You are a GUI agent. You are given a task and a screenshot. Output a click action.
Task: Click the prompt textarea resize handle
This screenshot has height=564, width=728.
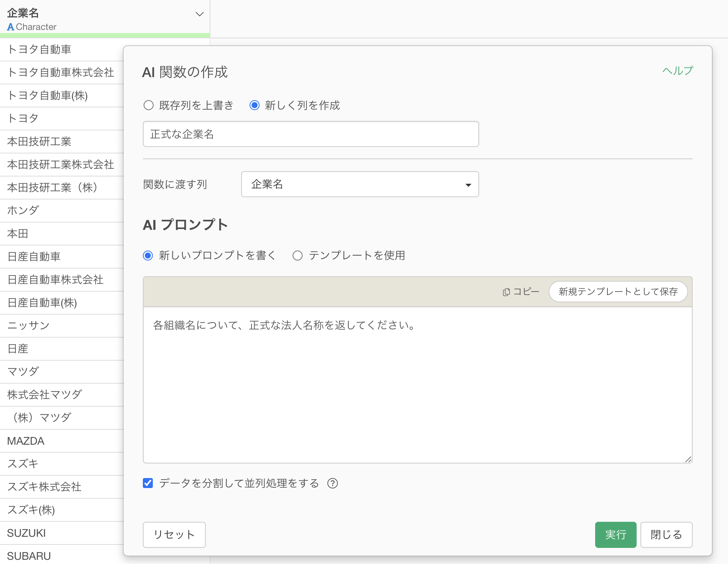(688, 459)
